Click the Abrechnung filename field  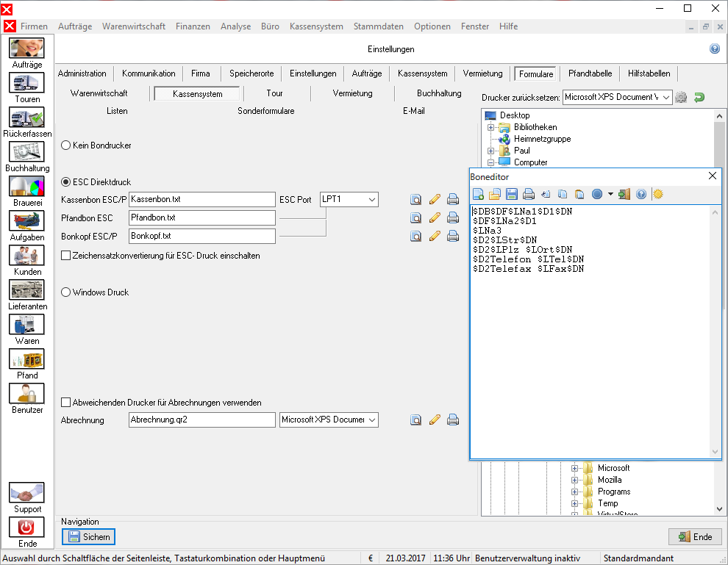tap(202, 420)
